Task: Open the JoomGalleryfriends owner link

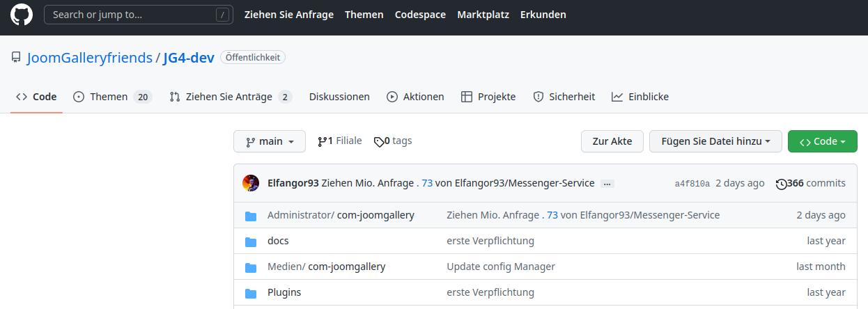Action: tap(89, 58)
